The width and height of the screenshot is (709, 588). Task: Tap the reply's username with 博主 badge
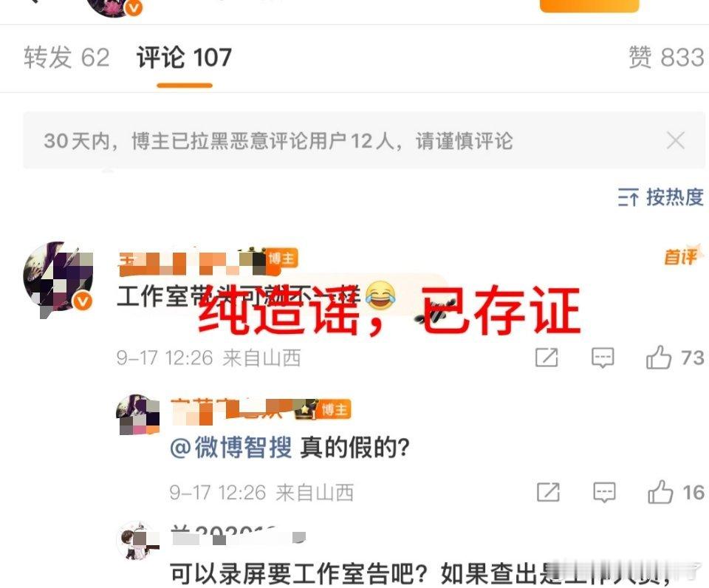pos(244,409)
